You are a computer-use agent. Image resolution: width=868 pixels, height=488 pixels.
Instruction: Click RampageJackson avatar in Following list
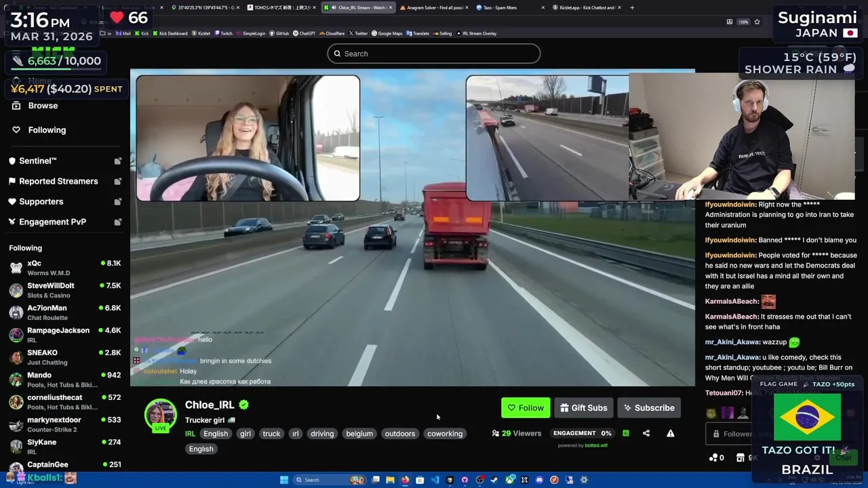click(16, 335)
